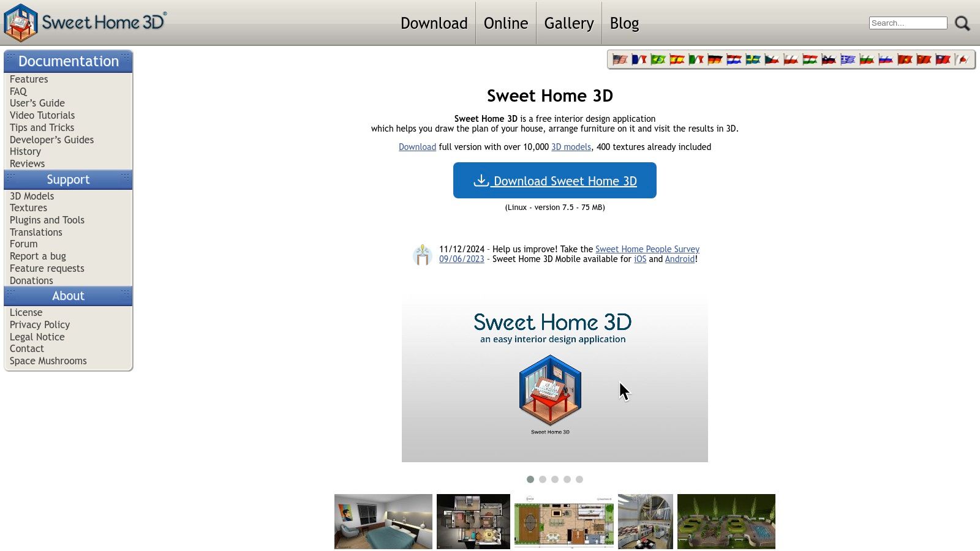Go to Donations in the Support section
This screenshot has width=980, height=551.
point(31,280)
